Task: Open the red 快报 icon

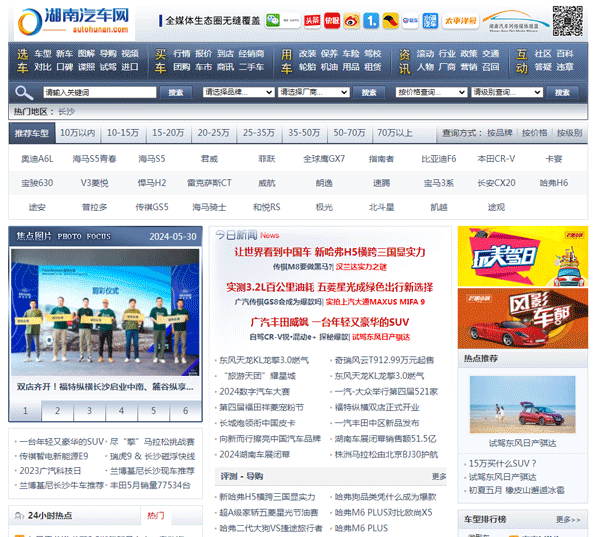Action: point(332,20)
